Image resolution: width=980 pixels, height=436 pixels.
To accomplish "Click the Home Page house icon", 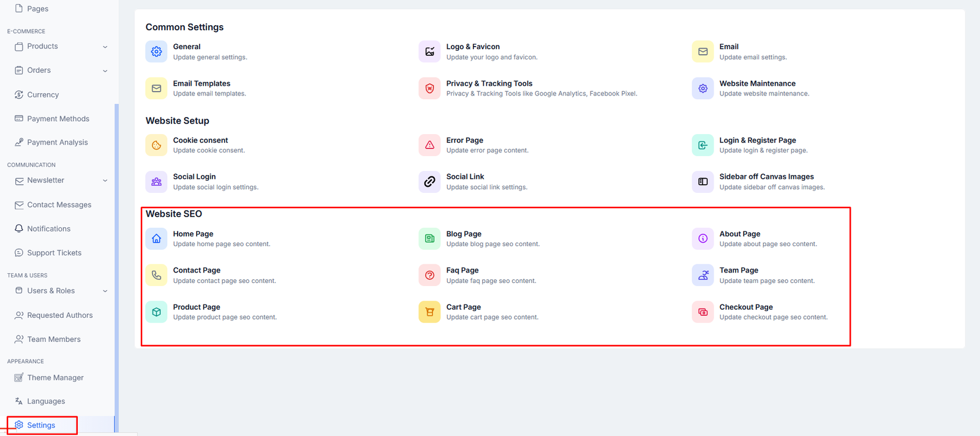I will [156, 239].
